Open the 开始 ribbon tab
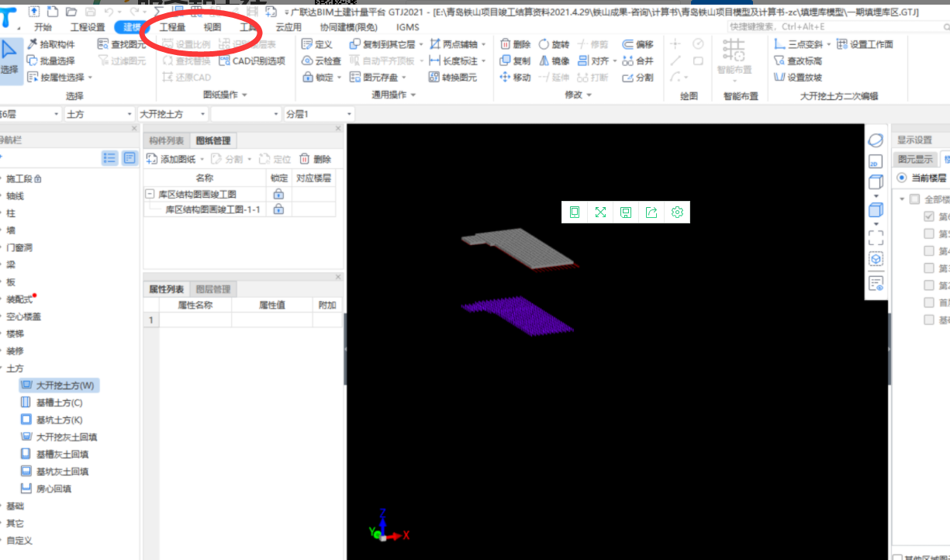950x560 pixels. point(43,27)
